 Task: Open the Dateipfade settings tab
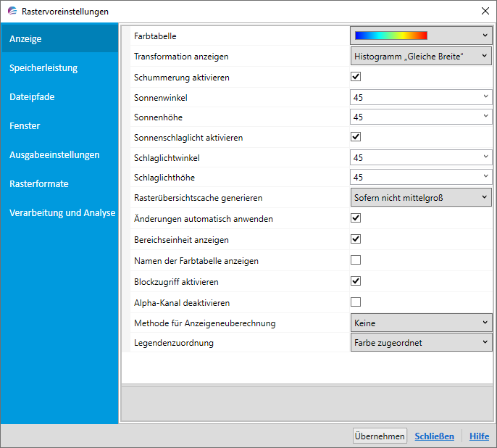[x=32, y=96]
